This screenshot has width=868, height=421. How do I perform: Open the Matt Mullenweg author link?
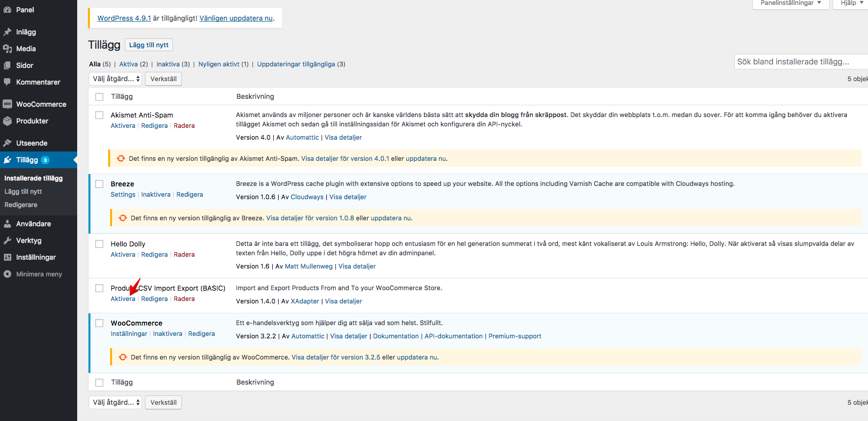point(309,267)
